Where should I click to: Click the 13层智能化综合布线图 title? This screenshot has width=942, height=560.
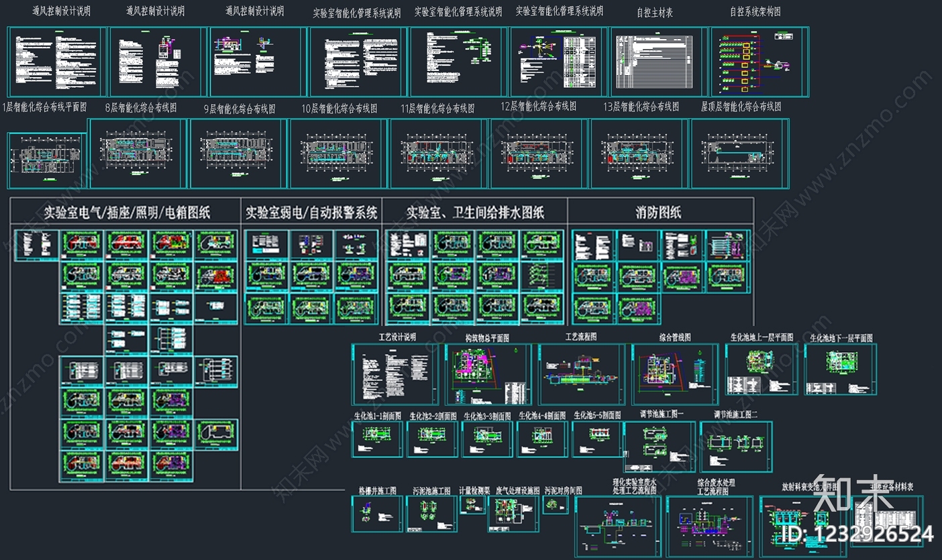click(641, 106)
